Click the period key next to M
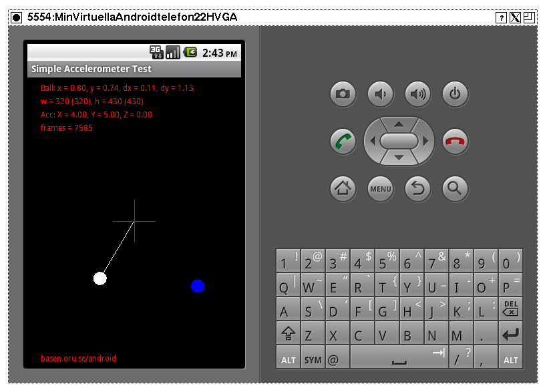Screen dimensions: 545x392 point(486,333)
